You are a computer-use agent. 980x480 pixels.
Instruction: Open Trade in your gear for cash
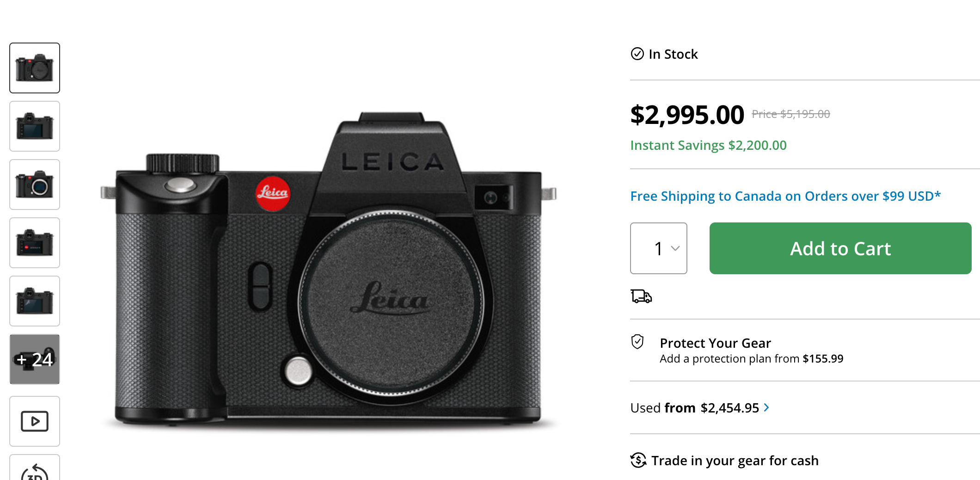pyautogui.click(x=735, y=461)
